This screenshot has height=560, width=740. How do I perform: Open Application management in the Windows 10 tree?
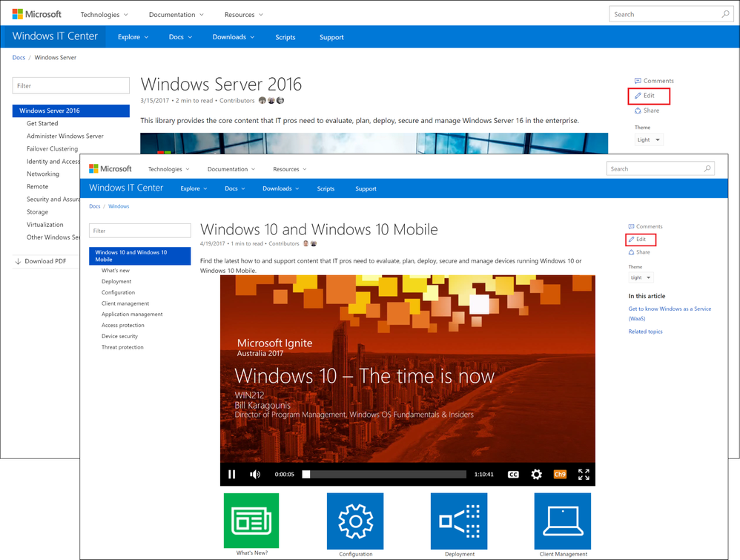click(x=132, y=314)
